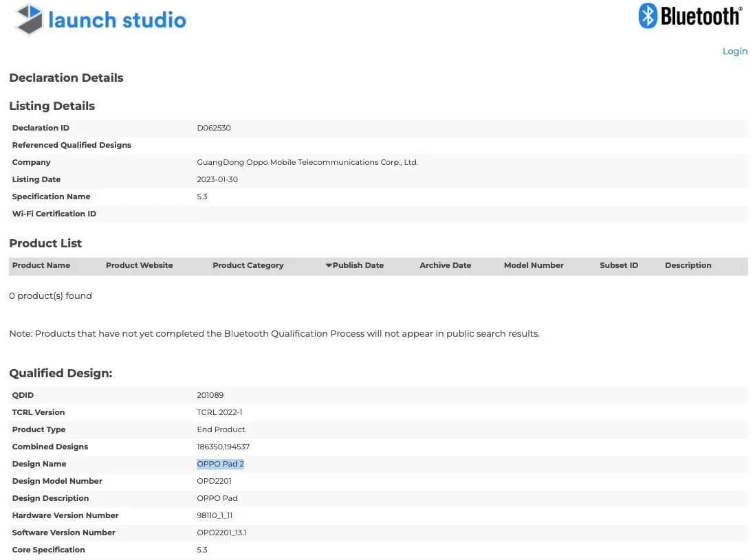Click the Model Number column header
This screenshot has width=755, height=560.
point(534,265)
